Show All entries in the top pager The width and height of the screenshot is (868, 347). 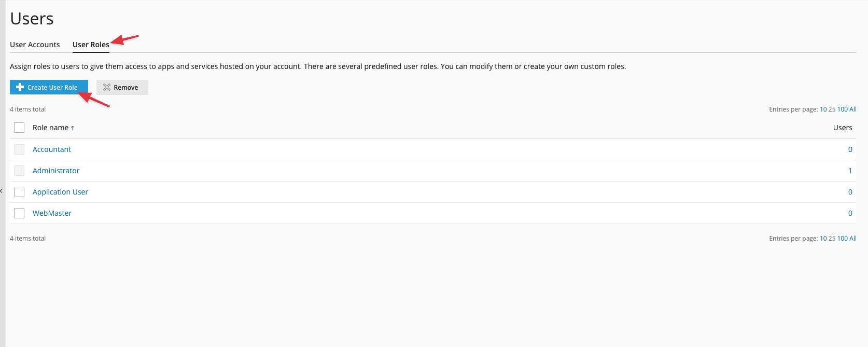(x=853, y=109)
